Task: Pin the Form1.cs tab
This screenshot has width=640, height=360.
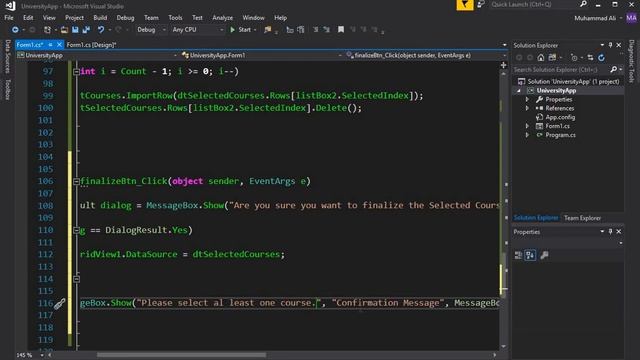Action: [x=50, y=44]
